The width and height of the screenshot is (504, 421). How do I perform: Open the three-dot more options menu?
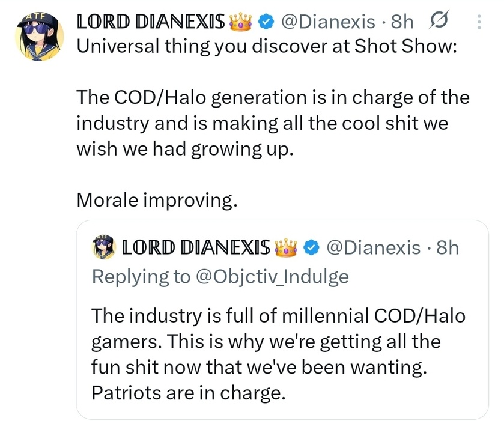click(x=479, y=22)
